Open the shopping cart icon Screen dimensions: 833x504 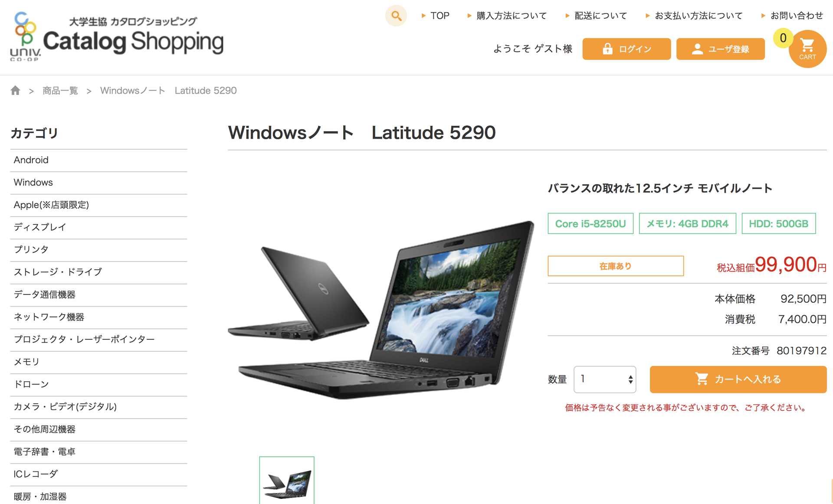(807, 49)
